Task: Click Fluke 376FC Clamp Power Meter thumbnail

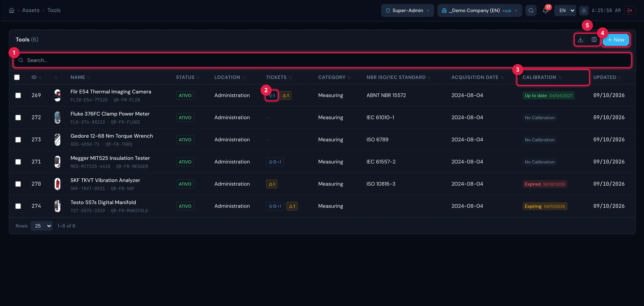Action: [x=57, y=117]
